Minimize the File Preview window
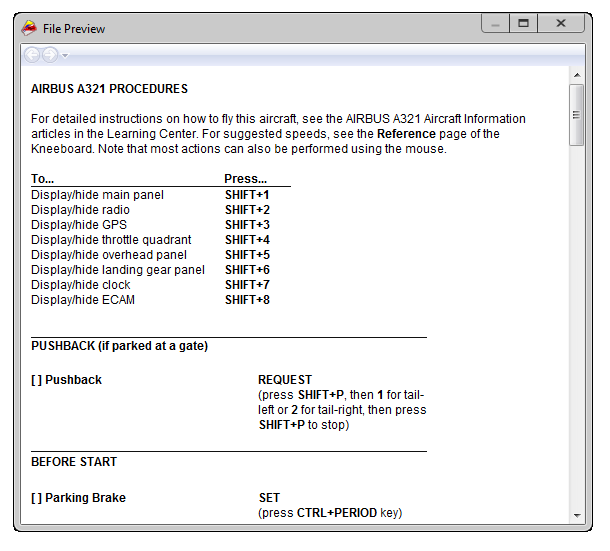This screenshot has width=610, height=551. click(x=495, y=24)
